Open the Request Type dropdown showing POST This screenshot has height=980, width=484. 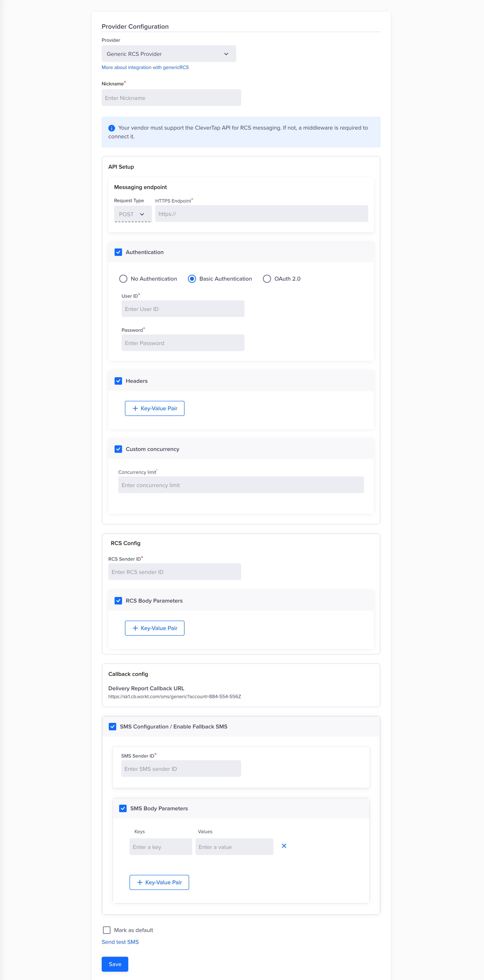(x=133, y=214)
